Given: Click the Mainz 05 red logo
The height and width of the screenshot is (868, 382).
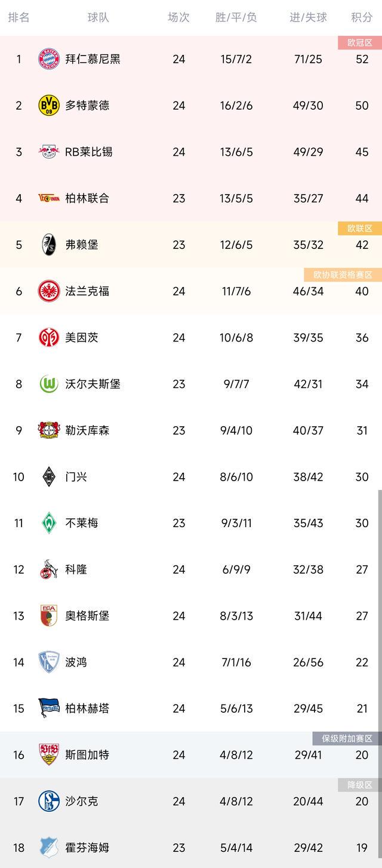Looking at the screenshot, I should coord(49,338).
